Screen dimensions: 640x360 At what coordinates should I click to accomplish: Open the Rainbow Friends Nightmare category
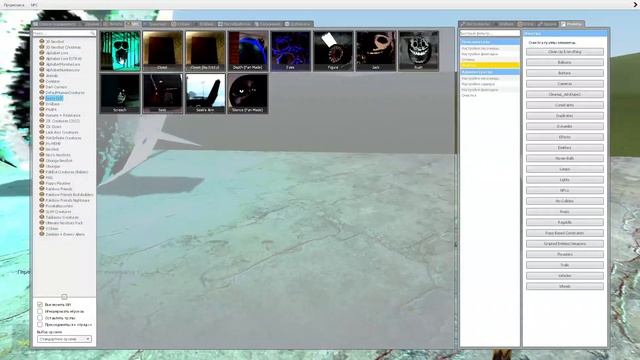(x=67, y=200)
